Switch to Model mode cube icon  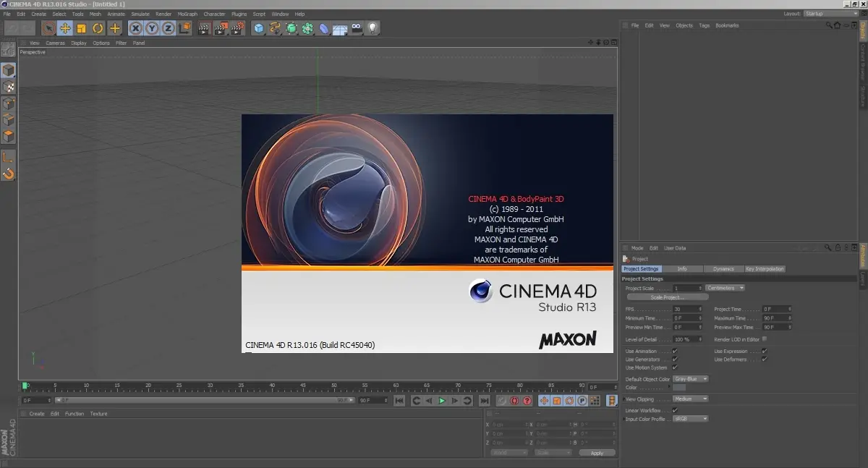tap(8, 70)
